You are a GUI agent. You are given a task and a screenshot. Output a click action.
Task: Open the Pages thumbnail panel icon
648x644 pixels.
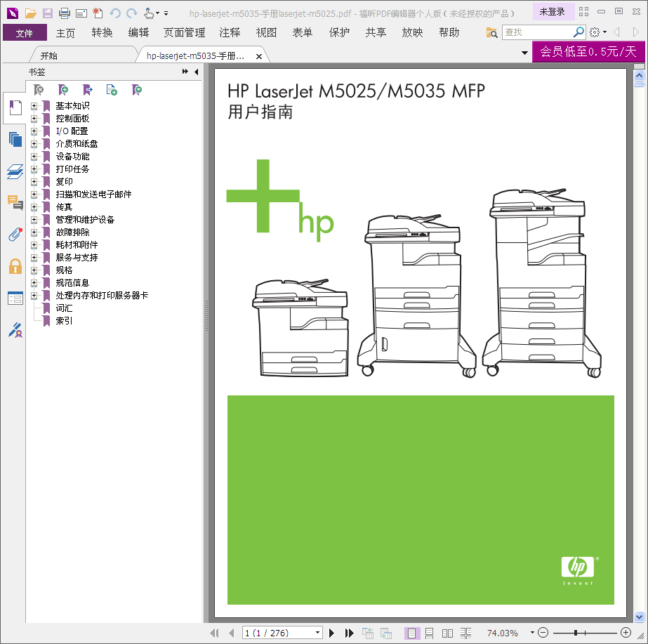click(x=15, y=139)
